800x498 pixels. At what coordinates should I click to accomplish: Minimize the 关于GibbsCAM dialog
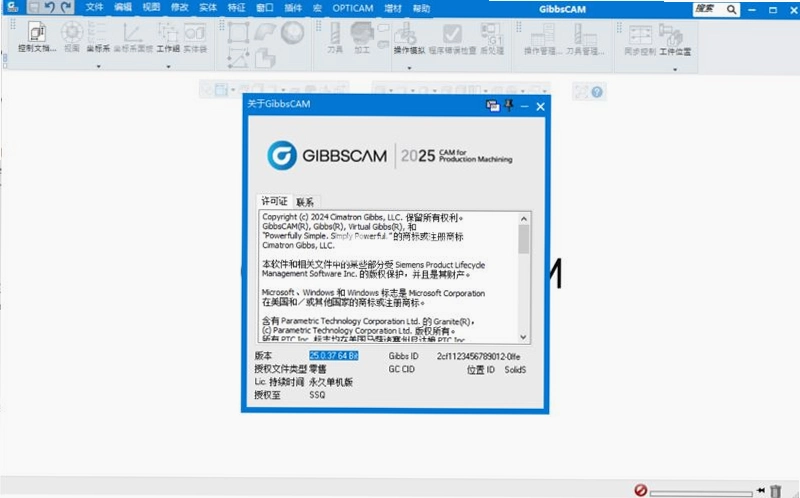pyautogui.click(x=524, y=107)
